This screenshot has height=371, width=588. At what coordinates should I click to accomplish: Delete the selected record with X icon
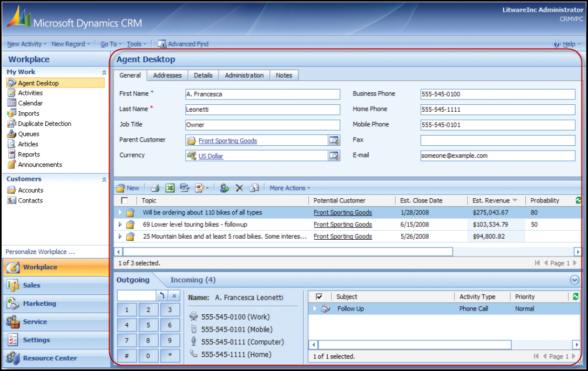(x=239, y=188)
